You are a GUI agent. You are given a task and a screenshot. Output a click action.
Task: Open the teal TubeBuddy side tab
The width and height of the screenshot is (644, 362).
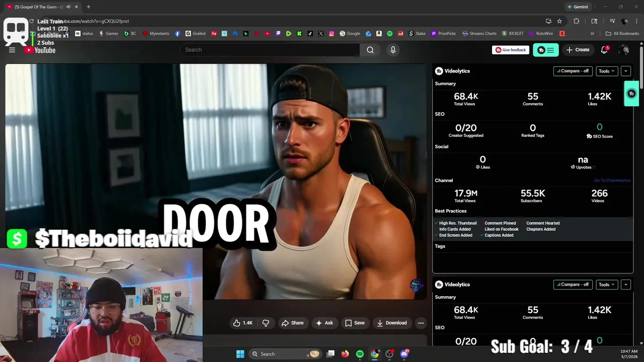click(631, 94)
